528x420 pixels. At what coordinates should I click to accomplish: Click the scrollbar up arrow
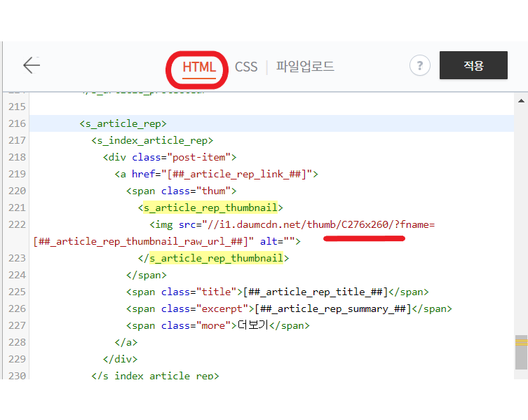click(521, 101)
